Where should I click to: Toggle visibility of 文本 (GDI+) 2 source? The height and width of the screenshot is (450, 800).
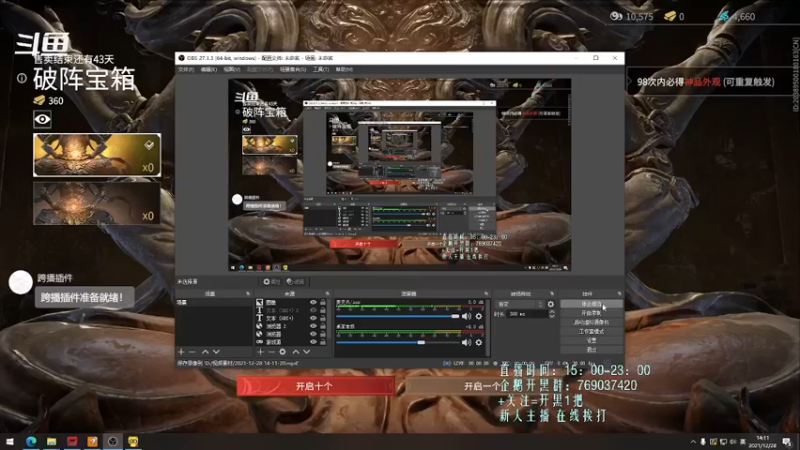pyautogui.click(x=313, y=310)
